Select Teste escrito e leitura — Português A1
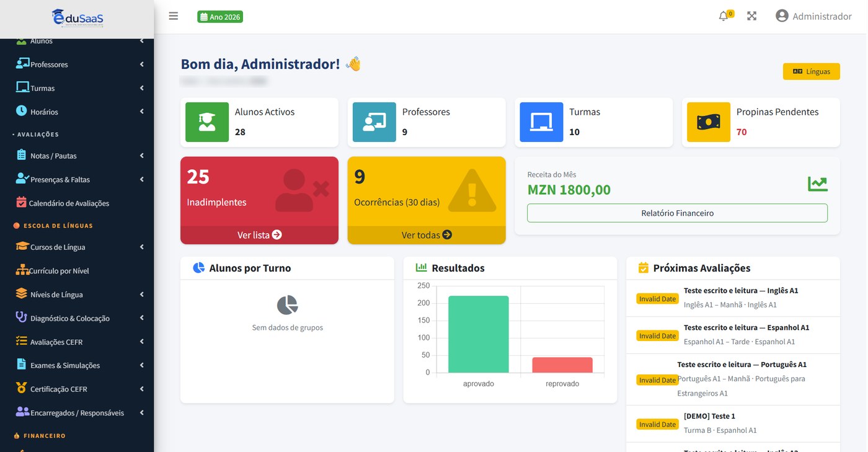868x452 pixels. [742, 365]
